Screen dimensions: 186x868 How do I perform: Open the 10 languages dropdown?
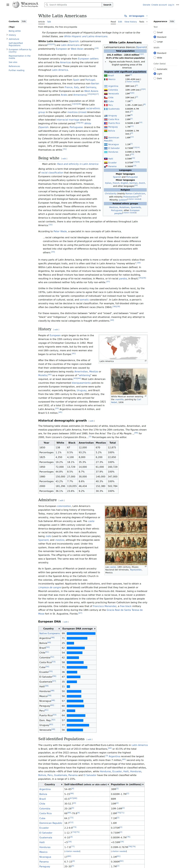(136, 16)
